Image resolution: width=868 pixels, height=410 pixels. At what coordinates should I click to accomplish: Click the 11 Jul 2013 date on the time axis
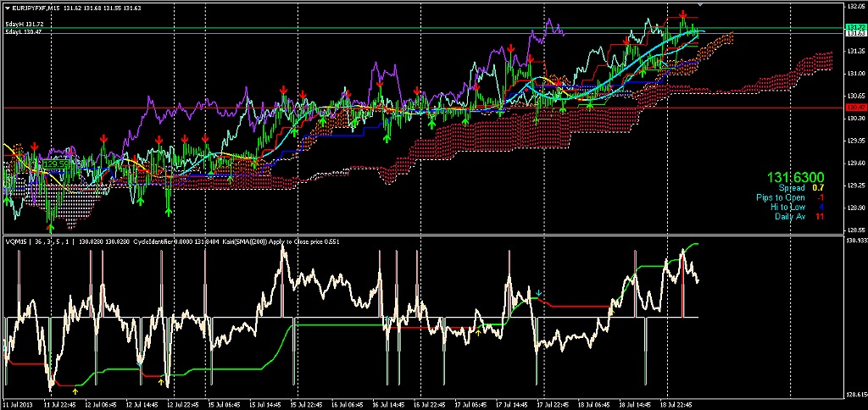point(17,404)
